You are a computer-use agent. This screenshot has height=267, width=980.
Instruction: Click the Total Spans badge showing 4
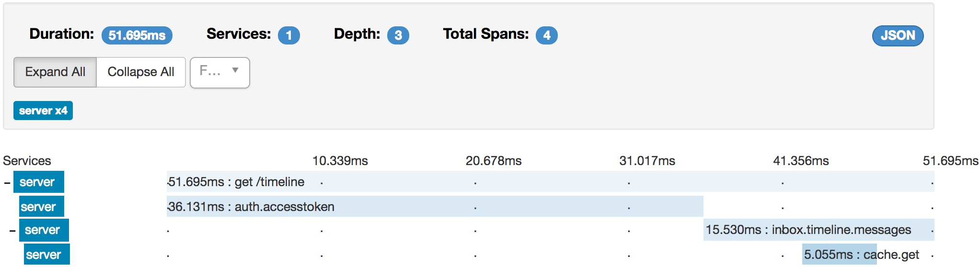(x=547, y=35)
